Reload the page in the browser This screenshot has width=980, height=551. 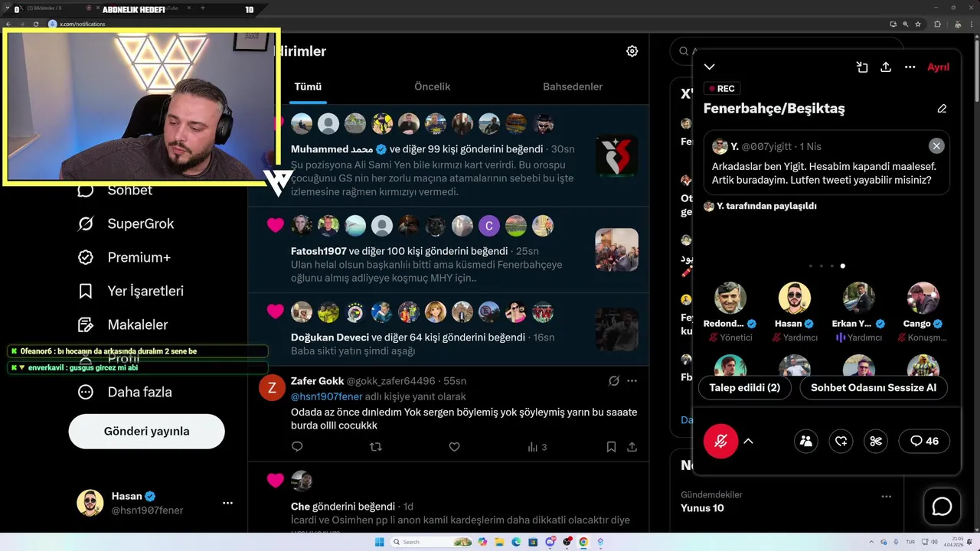pos(35,24)
